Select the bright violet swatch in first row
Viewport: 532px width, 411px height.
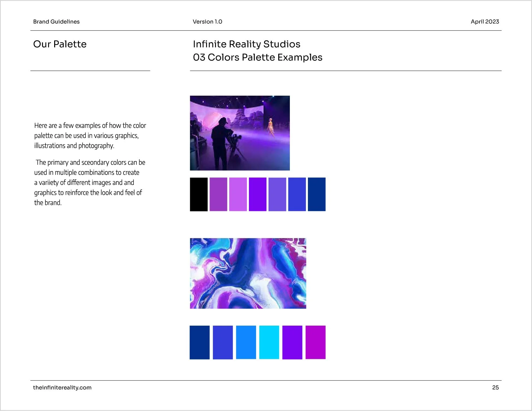(258, 194)
